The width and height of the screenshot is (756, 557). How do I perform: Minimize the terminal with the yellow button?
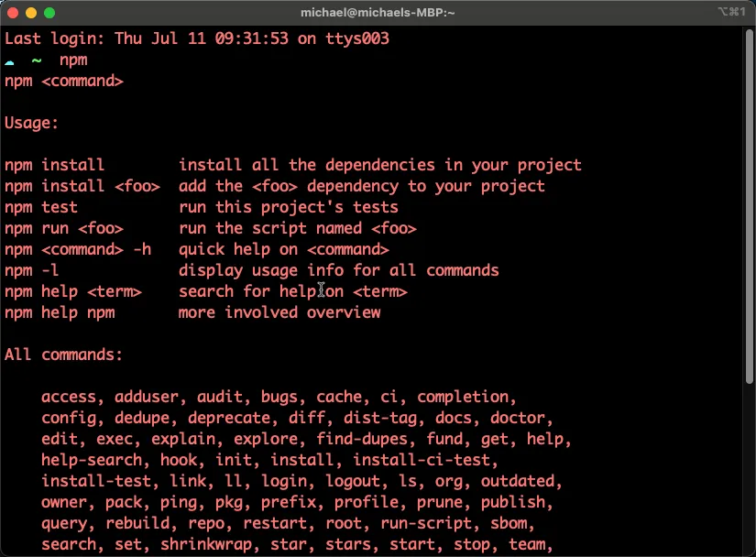point(31,13)
